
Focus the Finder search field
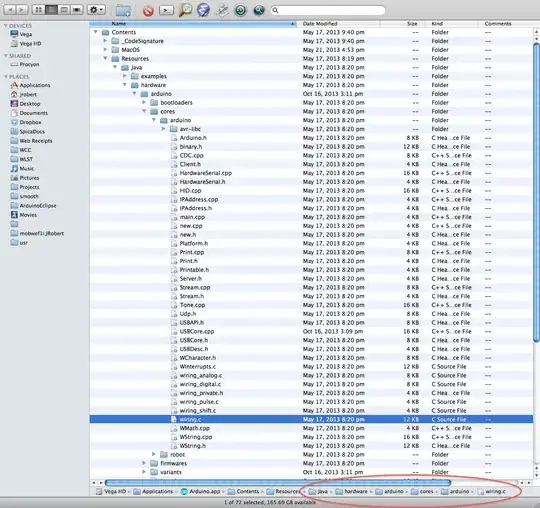328,10
